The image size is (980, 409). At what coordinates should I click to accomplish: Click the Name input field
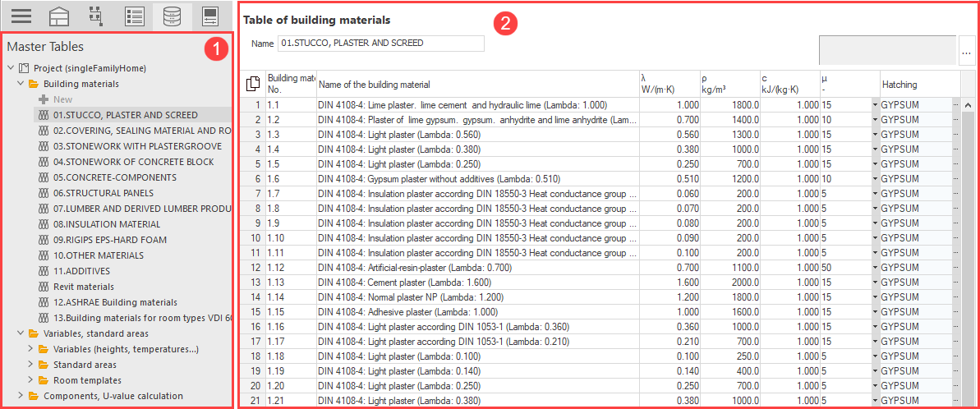(381, 44)
